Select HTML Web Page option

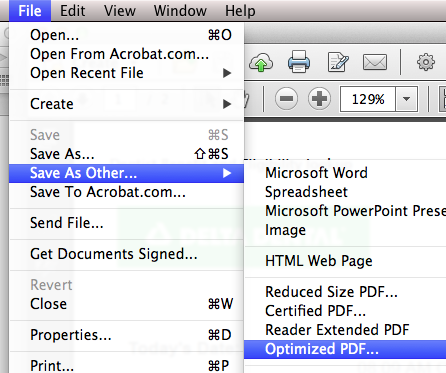pos(345,261)
